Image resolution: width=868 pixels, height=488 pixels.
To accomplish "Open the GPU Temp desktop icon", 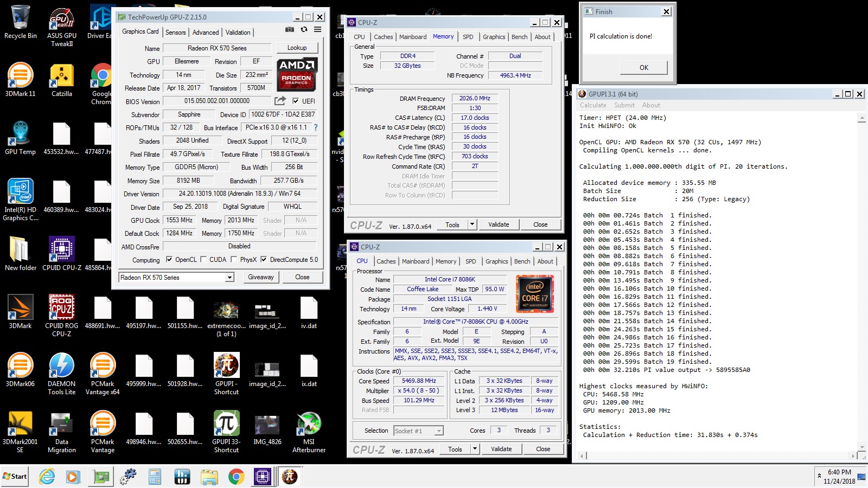I will pos(21,138).
